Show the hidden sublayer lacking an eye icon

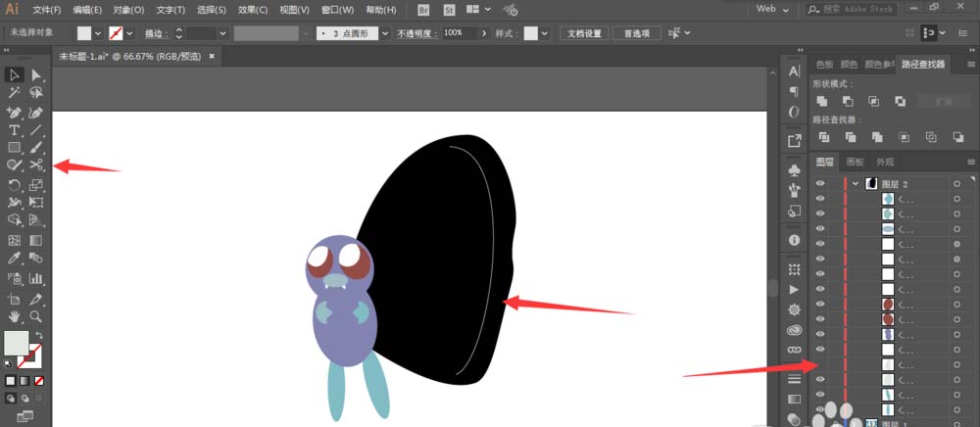820,364
